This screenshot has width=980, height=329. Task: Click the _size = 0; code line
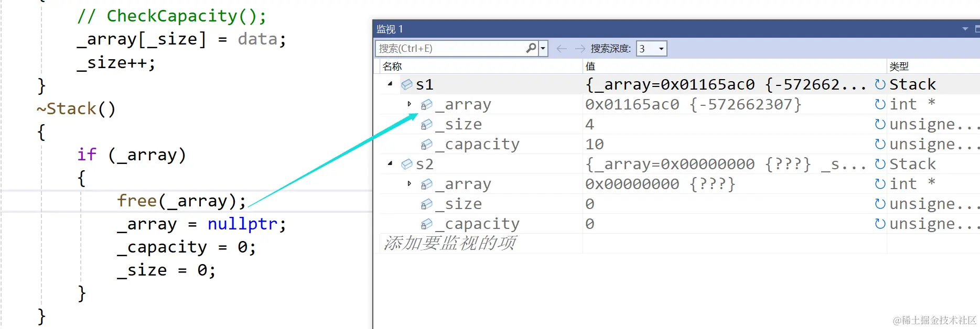(x=166, y=270)
